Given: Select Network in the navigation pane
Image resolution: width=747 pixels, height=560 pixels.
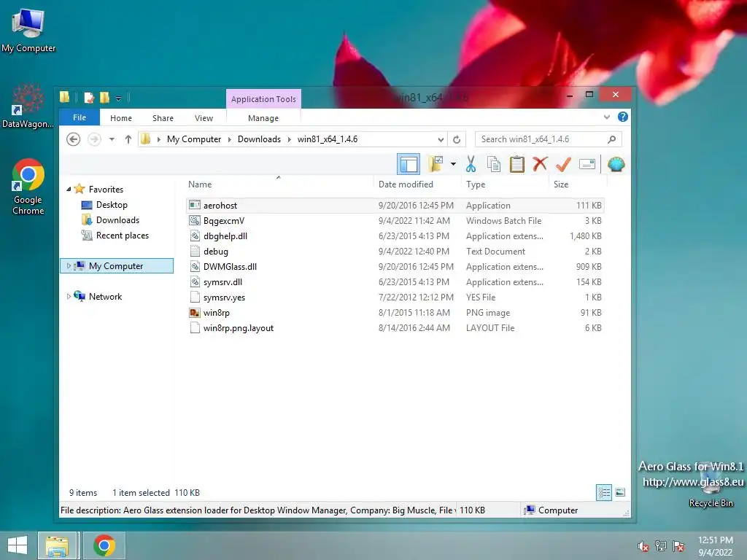Looking at the screenshot, I should [x=105, y=296].
